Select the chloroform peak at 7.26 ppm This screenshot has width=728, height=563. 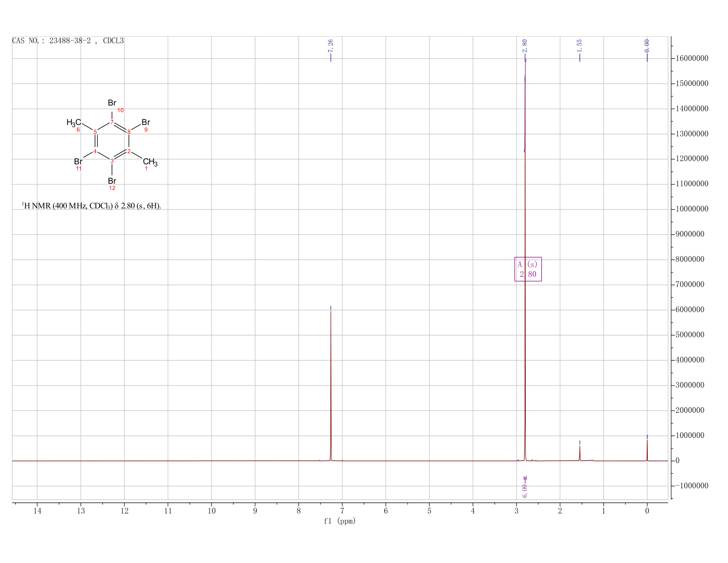[x=330, y=384]
